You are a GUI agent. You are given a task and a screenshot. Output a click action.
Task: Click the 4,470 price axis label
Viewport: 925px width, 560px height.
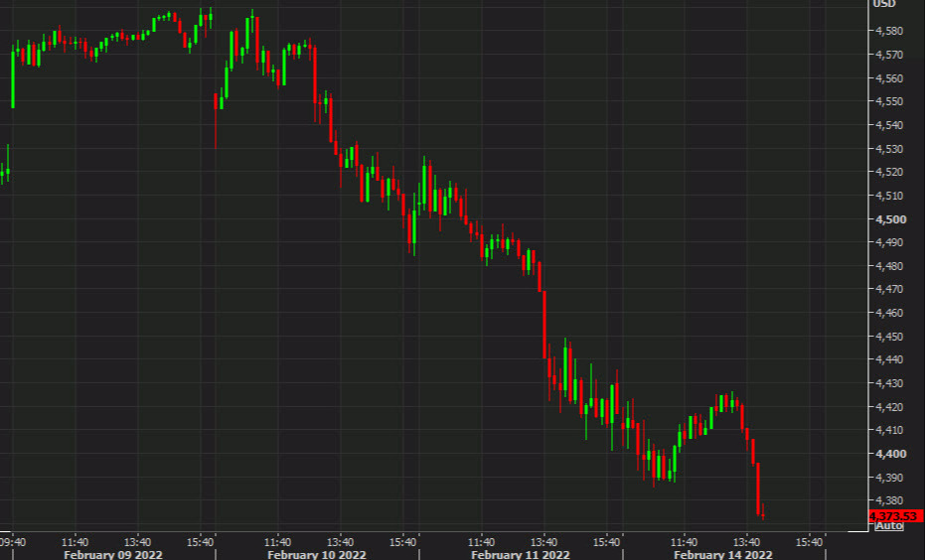click(889, 289)
